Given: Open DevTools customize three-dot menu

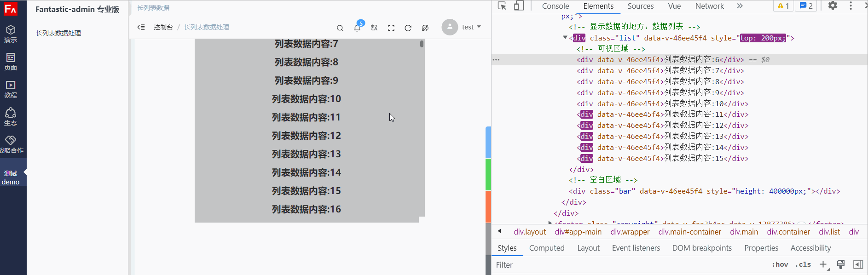Looking at the screenshot, I should click(851, 6).
